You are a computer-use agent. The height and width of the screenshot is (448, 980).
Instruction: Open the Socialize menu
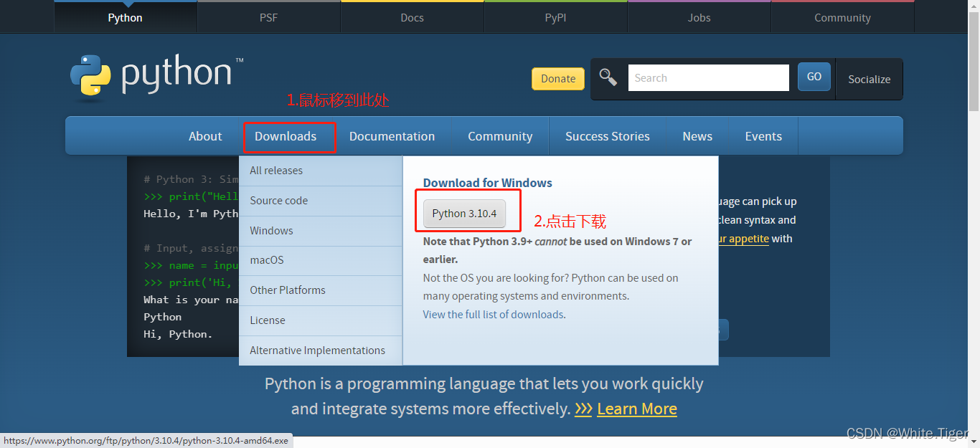pyautogui.click(x=870, y=79)
